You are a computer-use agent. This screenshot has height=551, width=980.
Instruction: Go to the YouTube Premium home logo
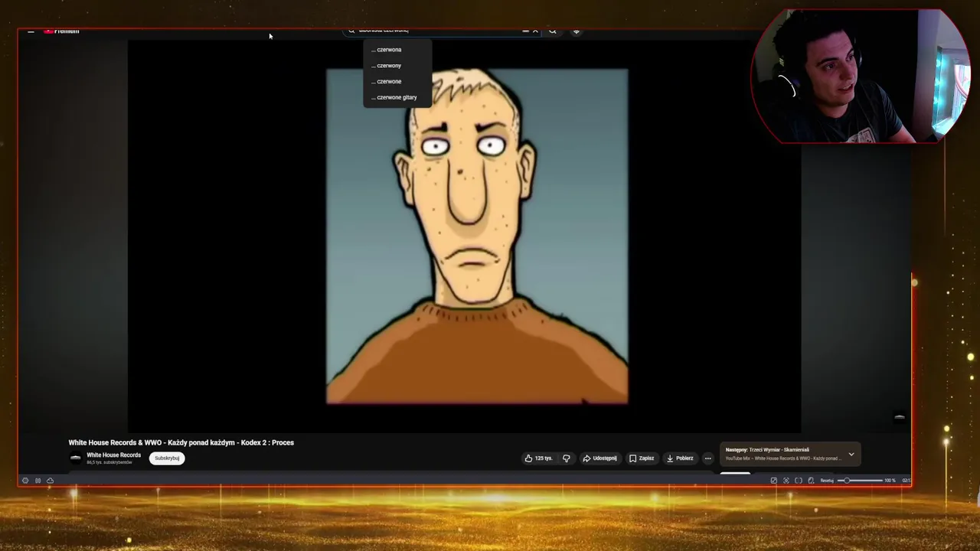[x=61, y=31]
